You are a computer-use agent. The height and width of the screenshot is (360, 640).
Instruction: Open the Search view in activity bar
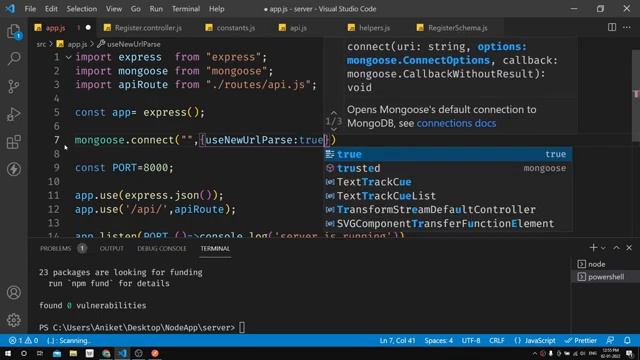[14, 58]
